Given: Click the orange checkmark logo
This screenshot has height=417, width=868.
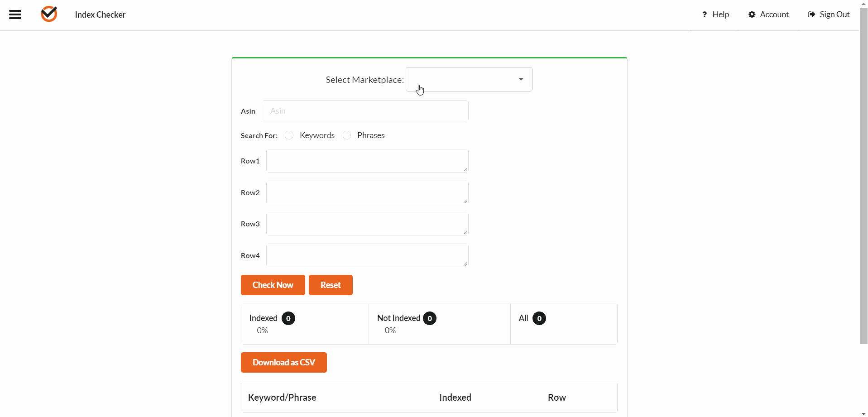Looking at the screenshot, I should click(49, 14).
